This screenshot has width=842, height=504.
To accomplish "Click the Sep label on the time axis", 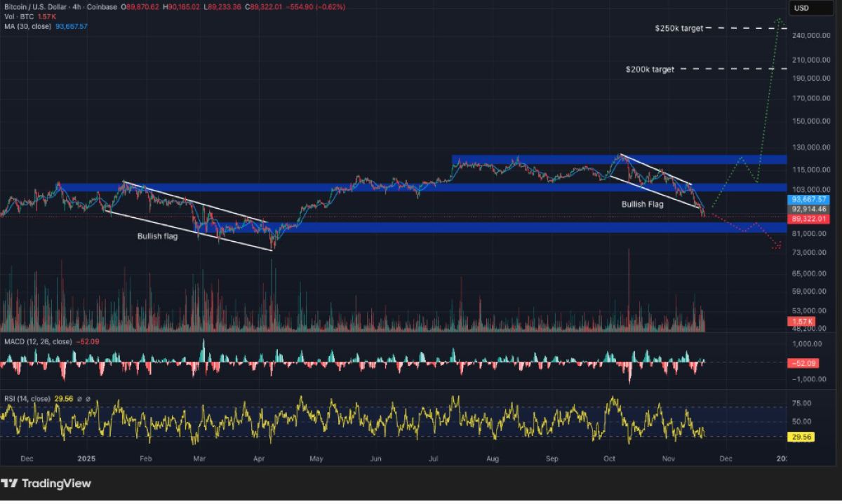I will click(552, 458).
